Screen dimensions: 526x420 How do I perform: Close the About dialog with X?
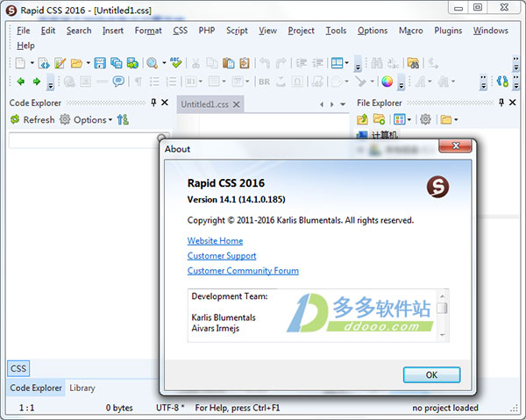[455, 146]
